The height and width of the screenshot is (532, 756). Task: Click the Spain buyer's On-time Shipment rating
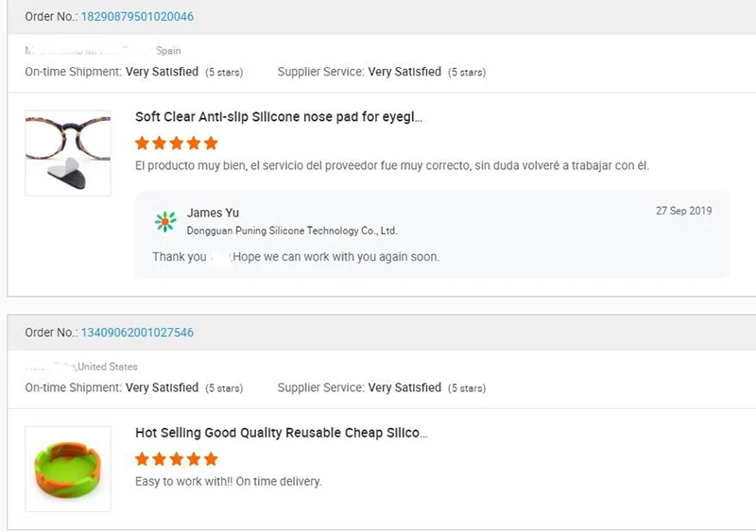coord(162,72)
